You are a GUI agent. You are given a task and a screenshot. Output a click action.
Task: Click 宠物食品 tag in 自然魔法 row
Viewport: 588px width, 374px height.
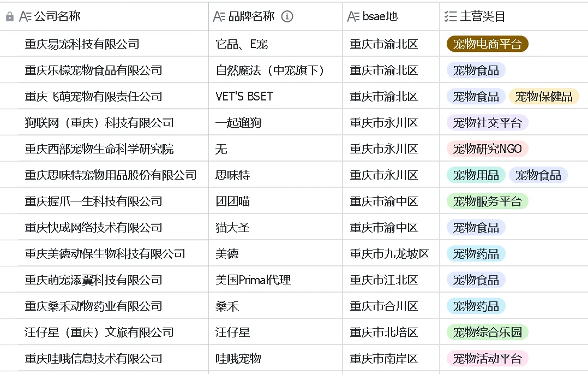click(x=476, y=70)
